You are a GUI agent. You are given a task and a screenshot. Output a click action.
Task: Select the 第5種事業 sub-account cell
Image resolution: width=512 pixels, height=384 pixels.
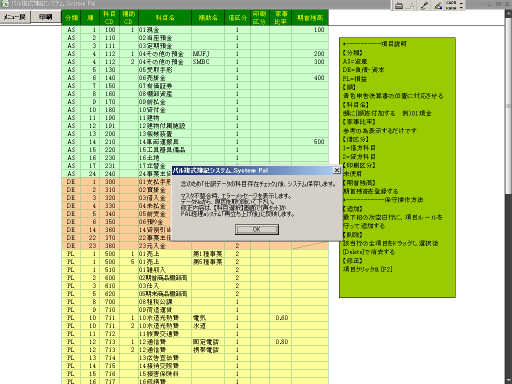coord(208,262)
